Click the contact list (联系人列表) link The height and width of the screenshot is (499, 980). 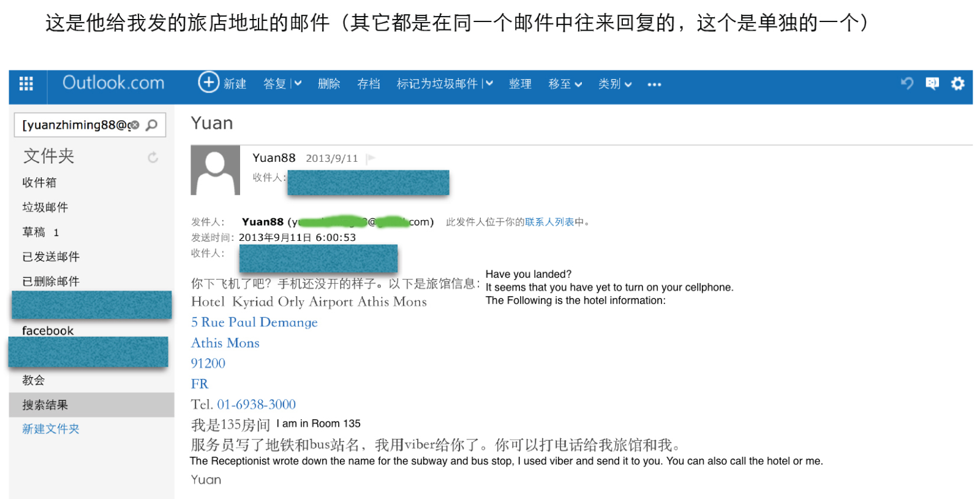549,222
